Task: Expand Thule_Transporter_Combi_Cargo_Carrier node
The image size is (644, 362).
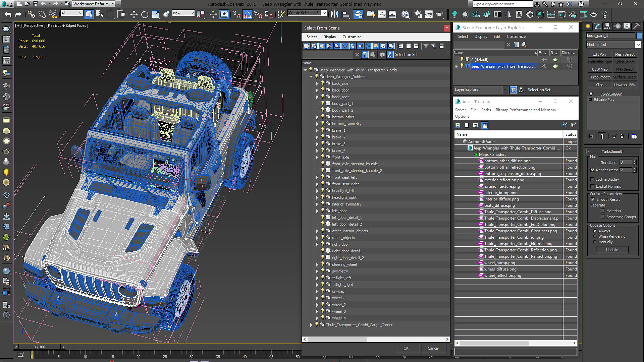Action: (311, 325)
